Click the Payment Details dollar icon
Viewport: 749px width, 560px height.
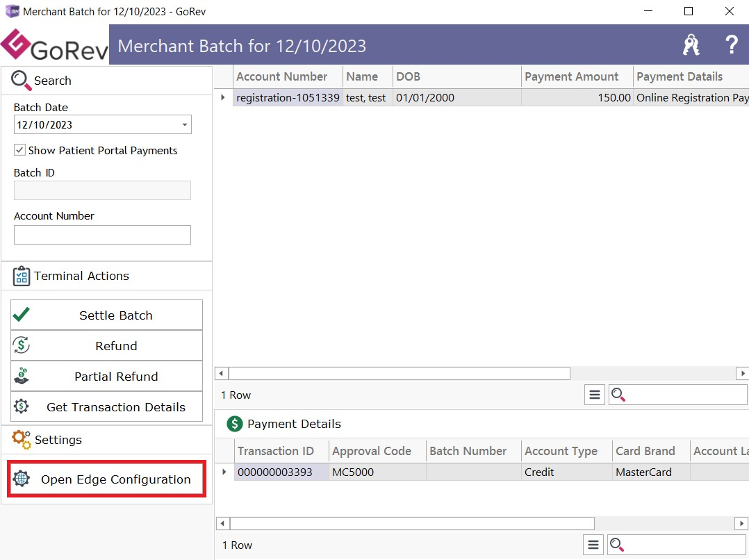click(235, 424)
